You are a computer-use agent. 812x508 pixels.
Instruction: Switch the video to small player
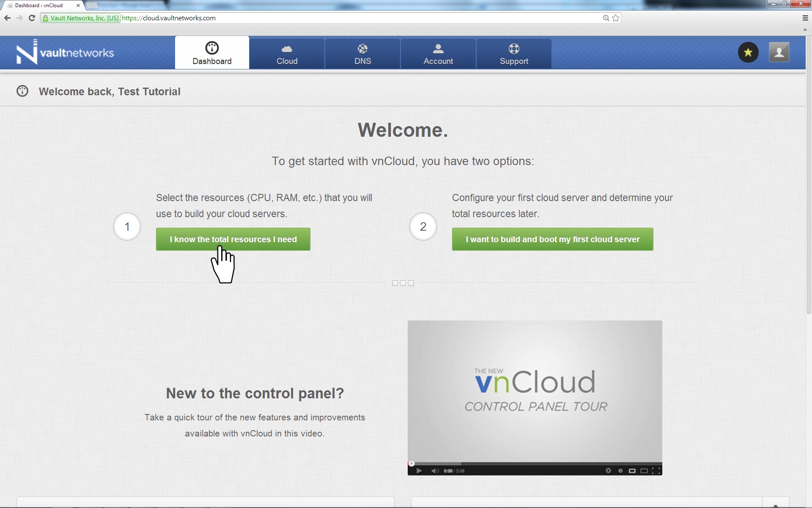(632, 471)
